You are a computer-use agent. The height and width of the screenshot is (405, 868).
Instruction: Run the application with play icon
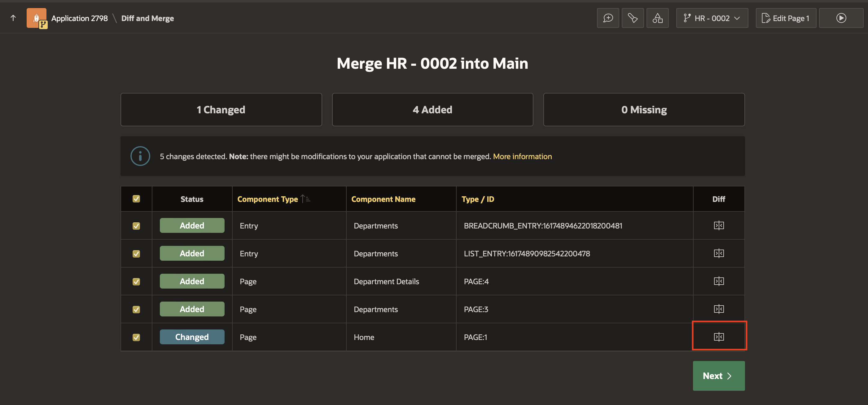point(841,18)
